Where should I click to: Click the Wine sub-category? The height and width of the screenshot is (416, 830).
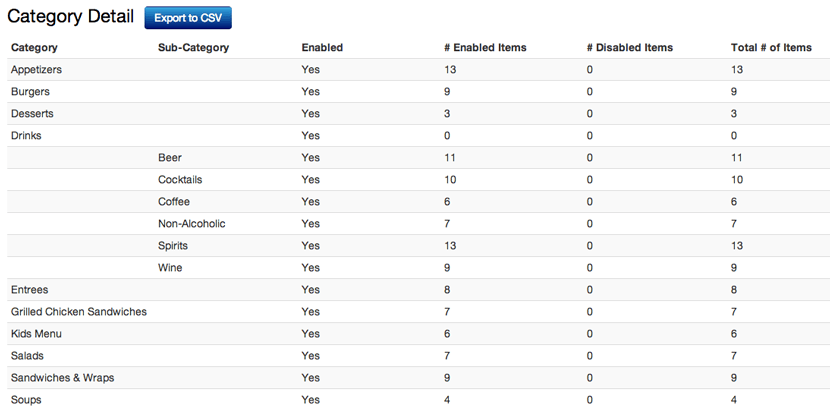click(170, 268)
